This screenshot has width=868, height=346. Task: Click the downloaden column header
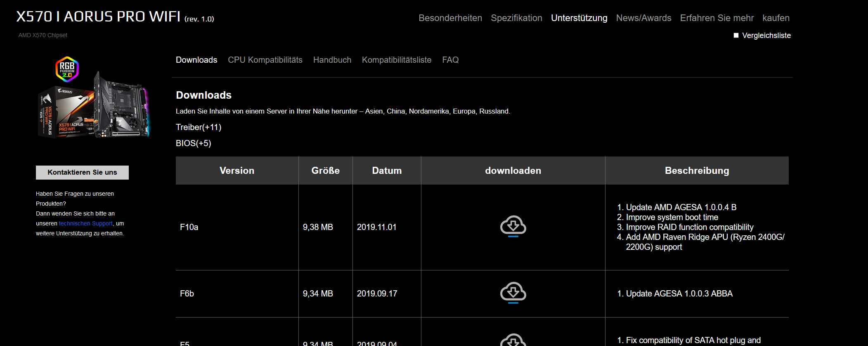coord(513,171)
